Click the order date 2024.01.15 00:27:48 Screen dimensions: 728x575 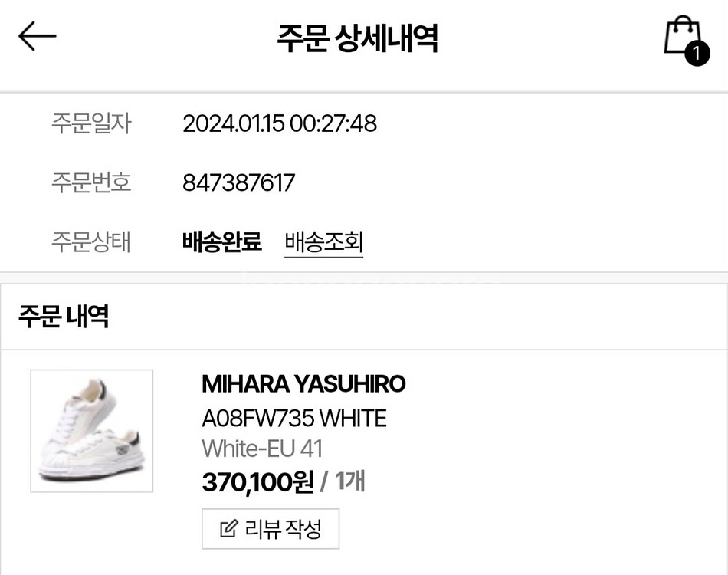(280, 123)
